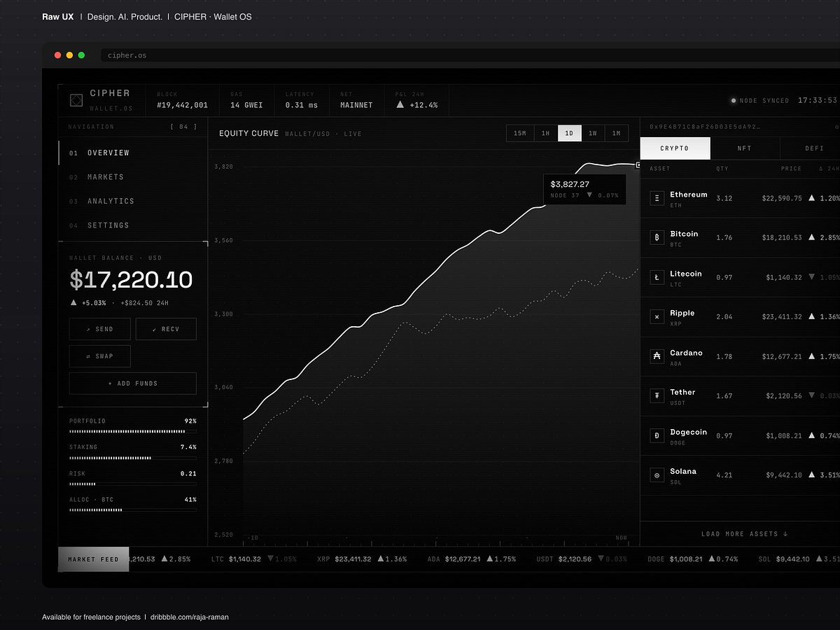Click the red macOS window dot

58,55
